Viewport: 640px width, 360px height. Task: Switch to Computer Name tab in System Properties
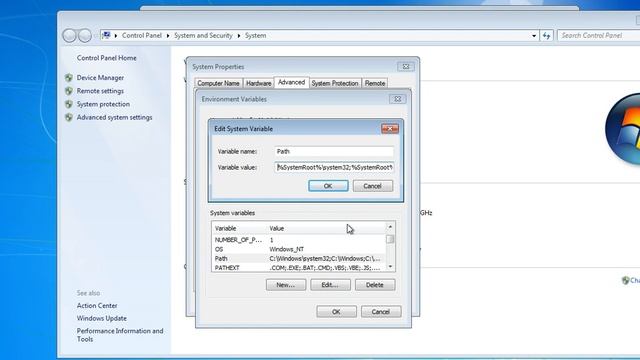[x=218, y=83]
